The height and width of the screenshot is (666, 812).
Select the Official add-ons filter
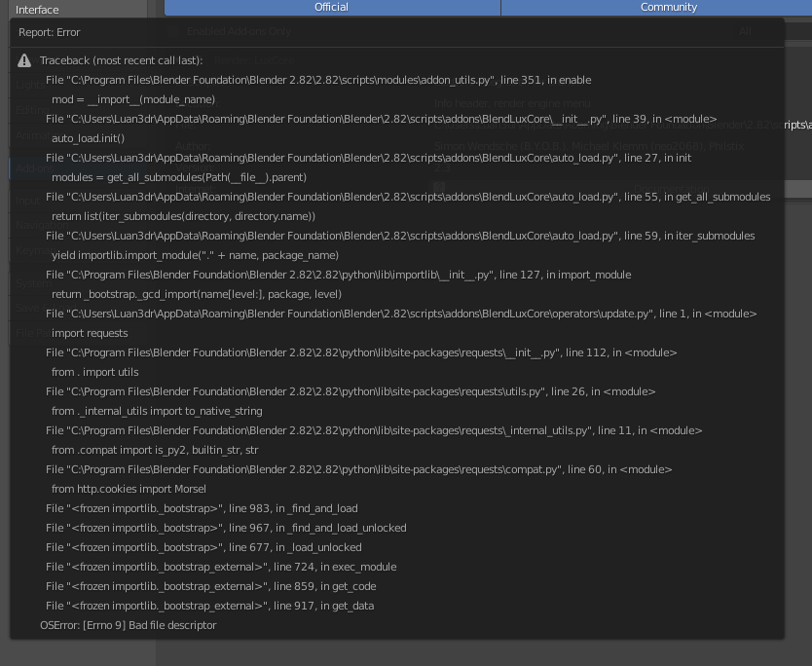point(332,8)
